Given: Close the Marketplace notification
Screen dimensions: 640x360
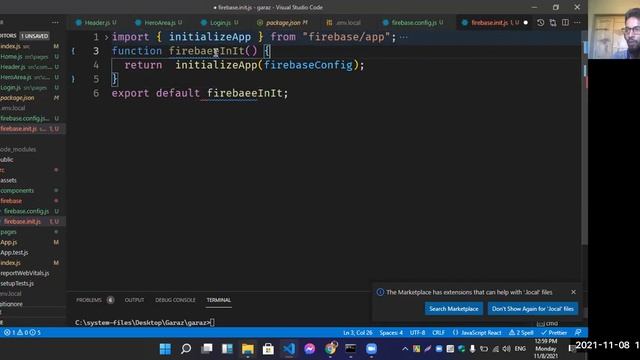Looking at the screenshot, I should (x=573, y=292).
